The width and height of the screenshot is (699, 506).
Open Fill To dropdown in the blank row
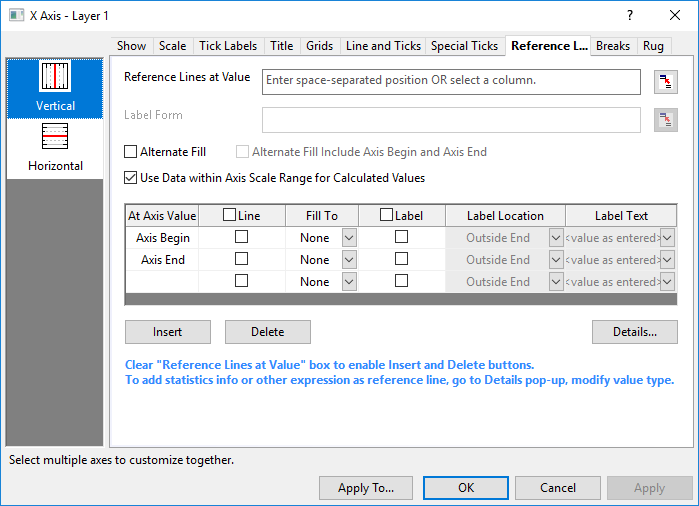pyautogui.click(x=349, y=282)
